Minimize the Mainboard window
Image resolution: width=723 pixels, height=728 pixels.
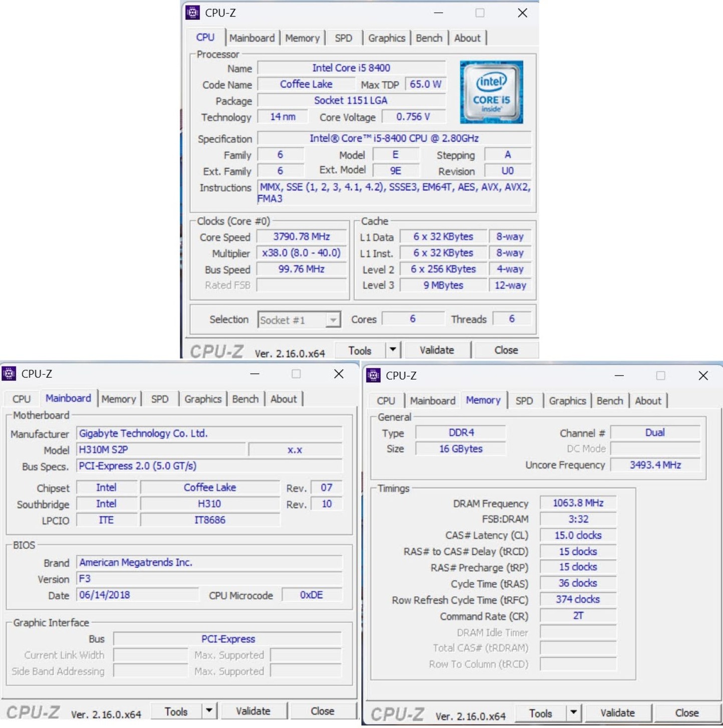tap(255, 374)
